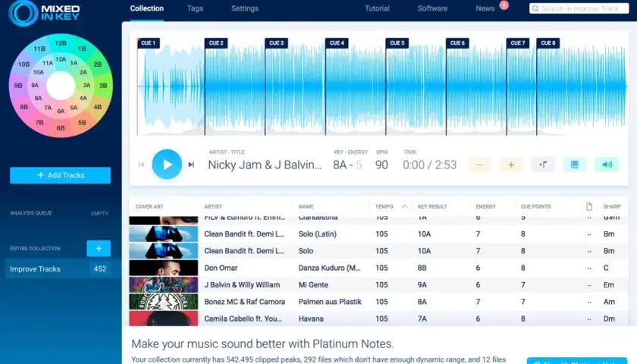The width and height of the screenshot is (637, 364).
Task: Play the Nicky Jam & J Balvin track
Action: pyautogui.click(x=167, y=165)
